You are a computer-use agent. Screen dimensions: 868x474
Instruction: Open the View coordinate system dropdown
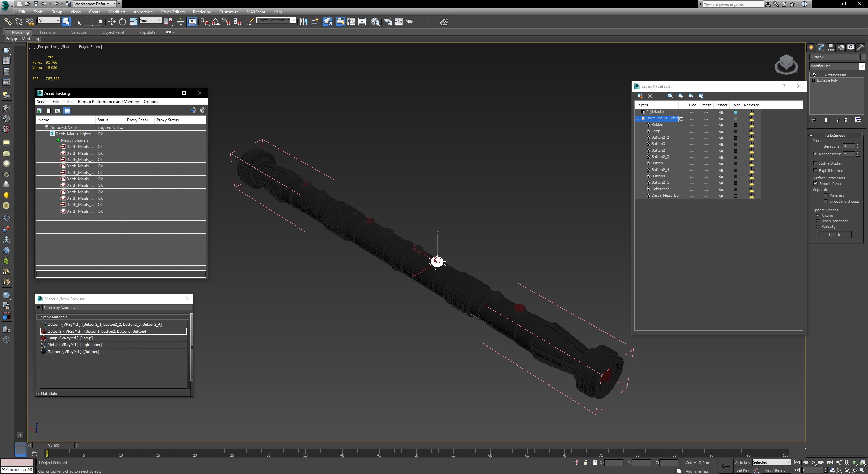[151, 20]
